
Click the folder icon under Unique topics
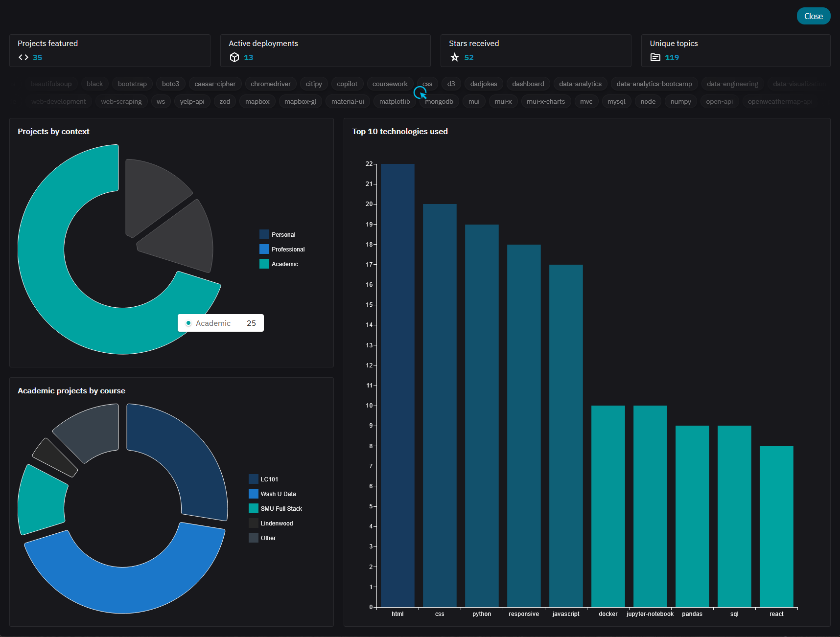655,57
